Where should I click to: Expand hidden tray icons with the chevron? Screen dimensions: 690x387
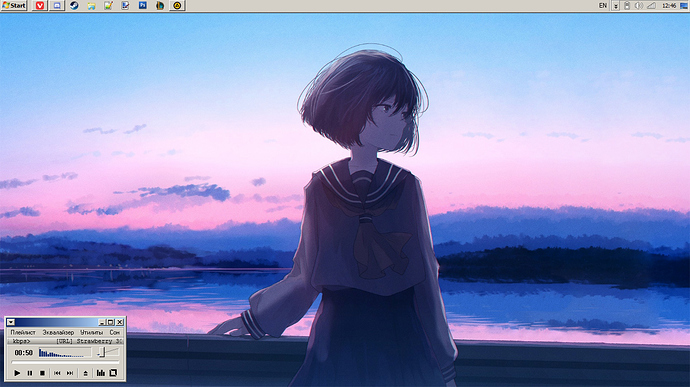pyautogui.click(x=616, y=6)
